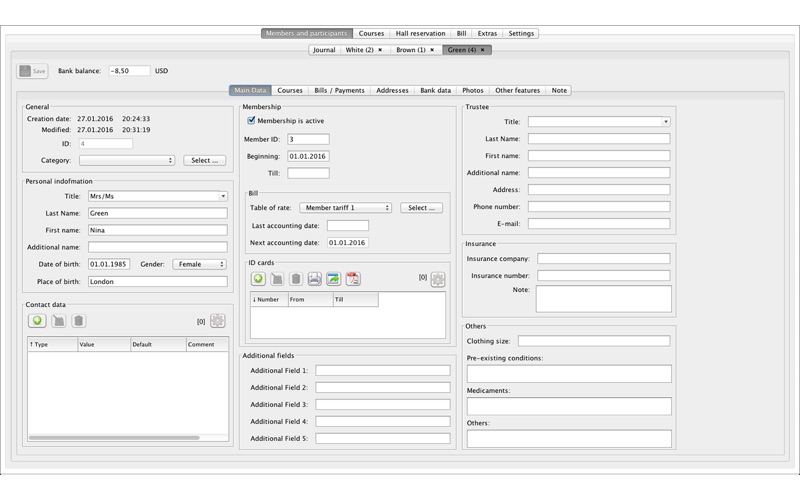Click Select button next to Category
Image resolution: width=800 pixels, height=500 pixels.
pyautogui.click(x=204, y=160)
